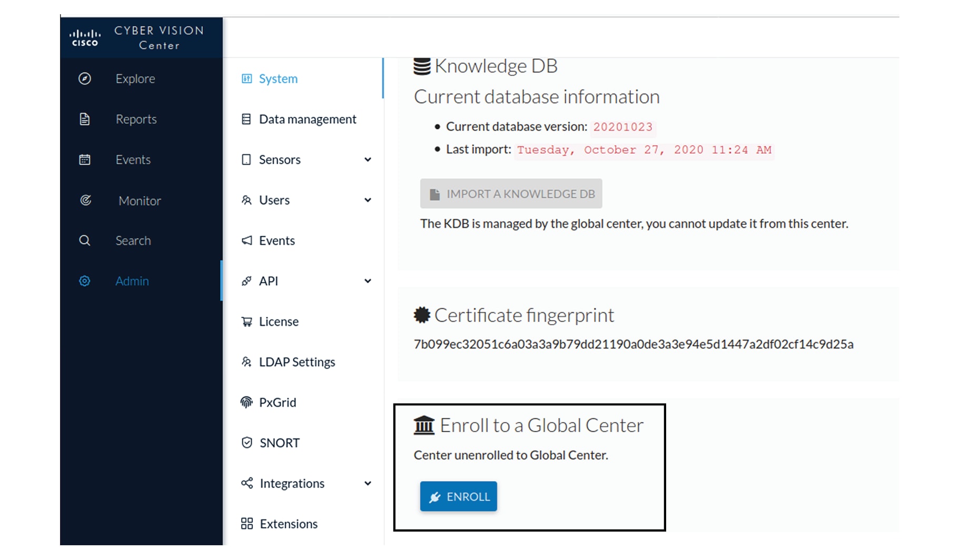This screenshot has width=960, height=560.
Task: Click Import a Knowledge DB button
Action: click(511, 194)
